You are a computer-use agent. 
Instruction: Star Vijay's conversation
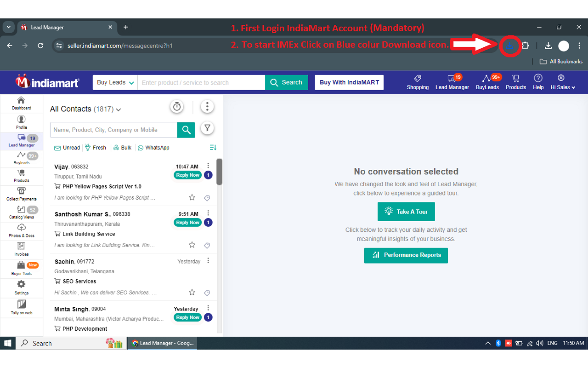click(x=192, y=197)
